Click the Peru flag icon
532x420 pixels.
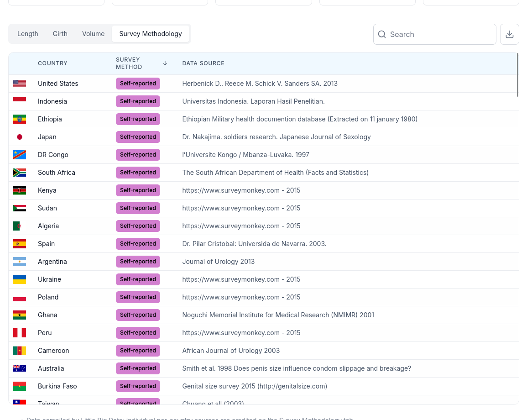pos(20,333)
